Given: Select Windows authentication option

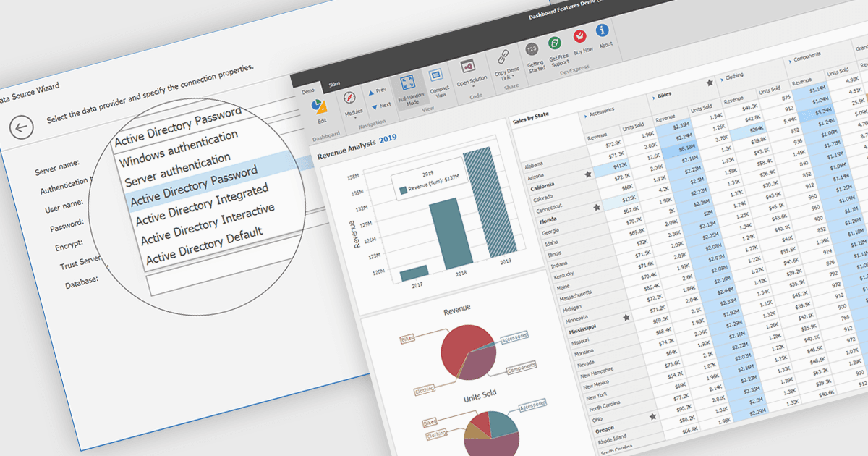Looking at the screenshot, I should (179, 148).
